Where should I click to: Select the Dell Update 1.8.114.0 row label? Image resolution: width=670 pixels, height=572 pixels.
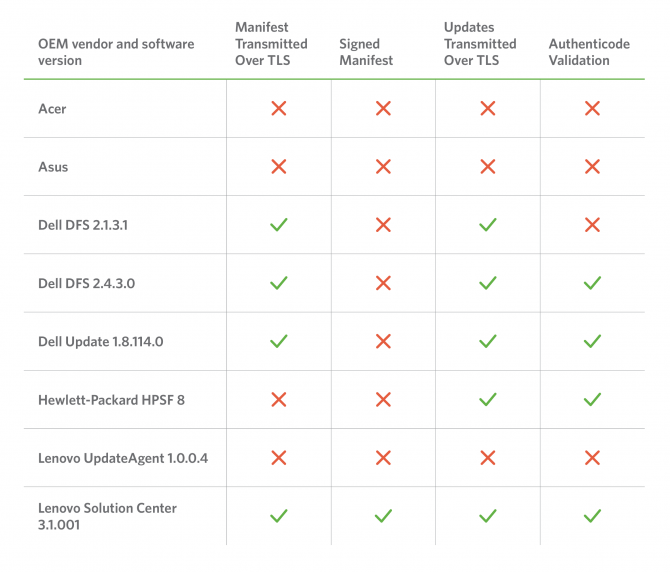pyautogui.click(x=101, y=342)
